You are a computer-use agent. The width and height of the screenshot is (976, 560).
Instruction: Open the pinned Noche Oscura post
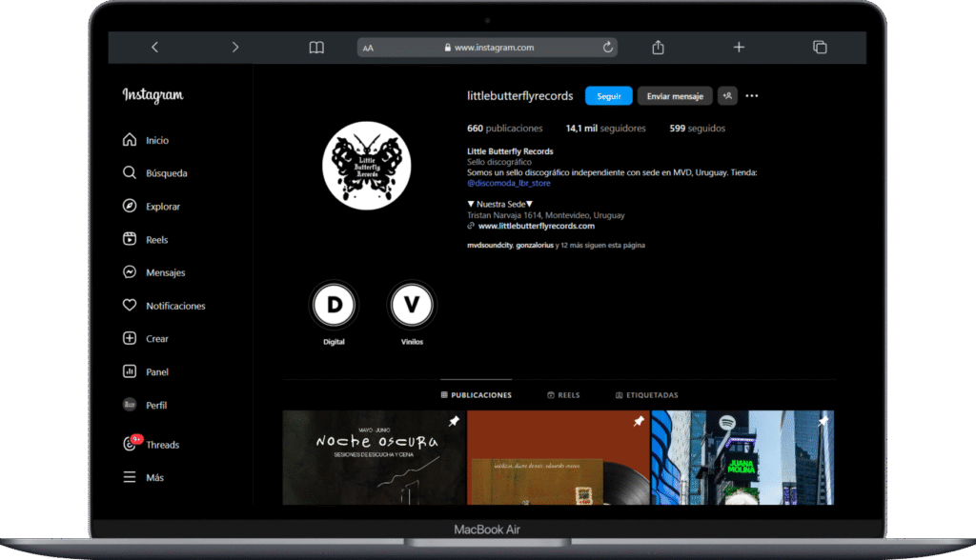(x=374, y=457)
